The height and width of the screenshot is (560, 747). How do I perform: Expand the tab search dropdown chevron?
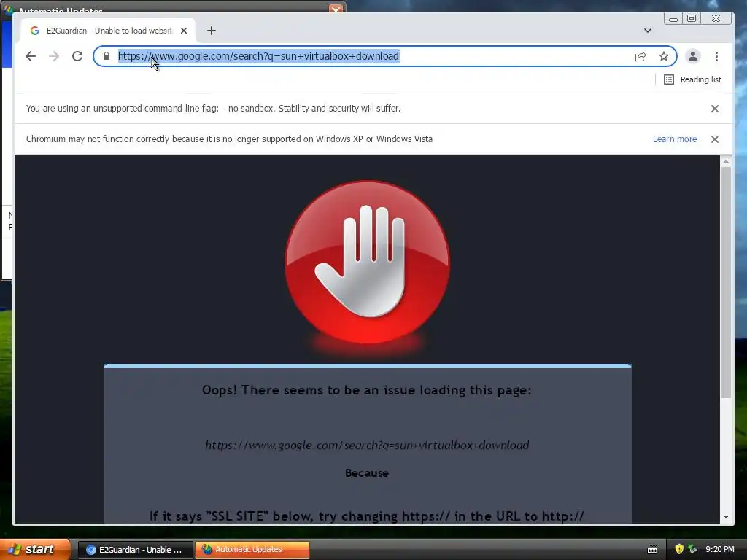pos(648,31)
